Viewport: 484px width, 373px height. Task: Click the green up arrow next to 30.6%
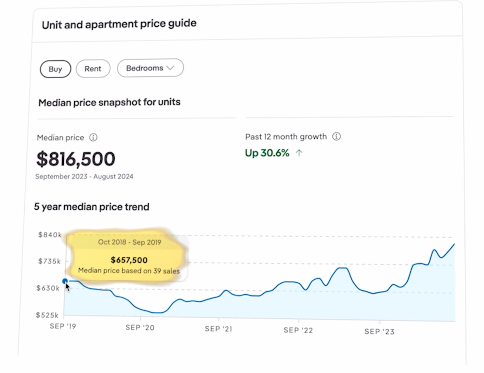[299, 153]
